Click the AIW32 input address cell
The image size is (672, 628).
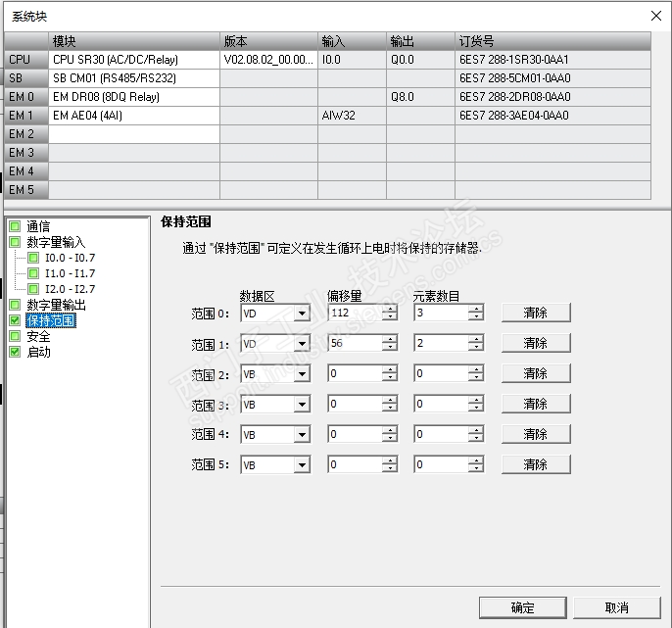352,116
